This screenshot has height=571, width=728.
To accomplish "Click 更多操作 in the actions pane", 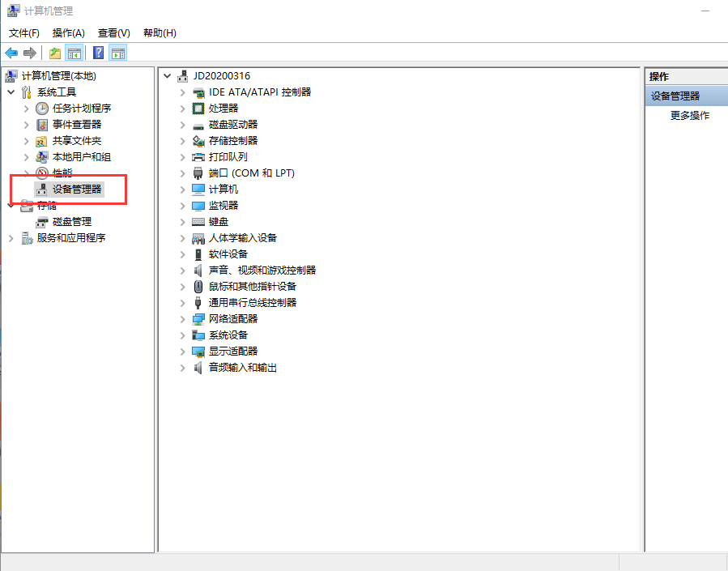I will (x=689, y=116).
